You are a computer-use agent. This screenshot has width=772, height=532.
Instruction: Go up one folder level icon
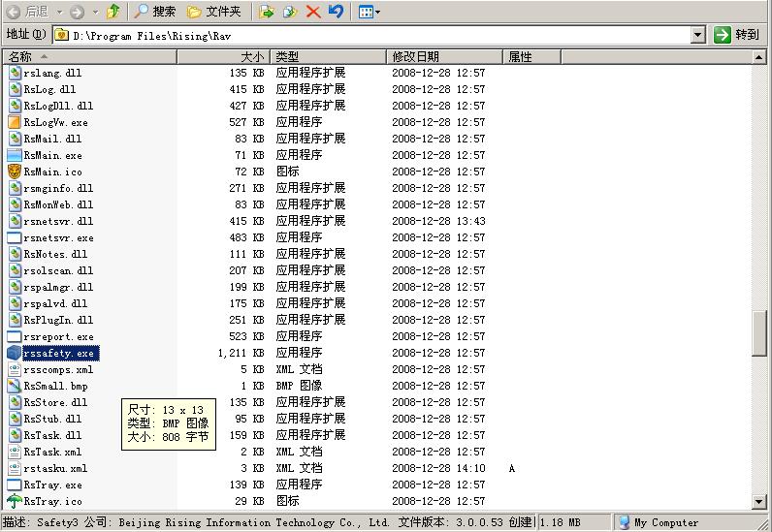tap(113, 12)
